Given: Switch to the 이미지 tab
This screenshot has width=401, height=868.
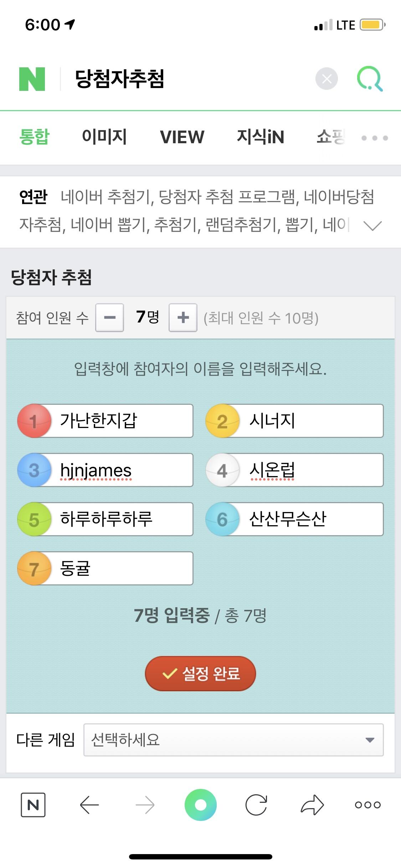Looking at the screenshot, I should click(x=104, y=137).
